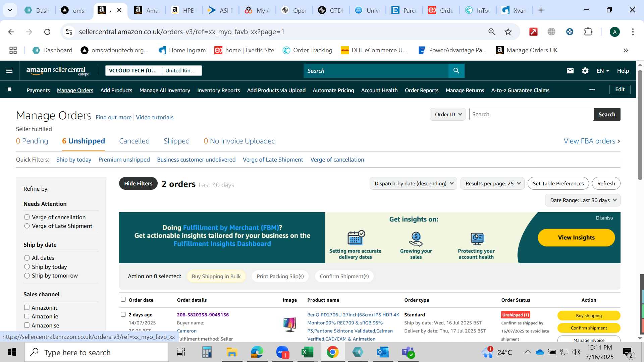Open the settings gear in Seller Central
This screenshot has height=362, width=644.
(585, 71)
